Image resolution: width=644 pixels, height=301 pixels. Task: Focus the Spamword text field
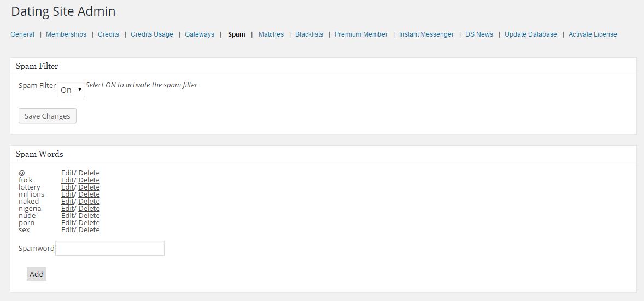110,249
